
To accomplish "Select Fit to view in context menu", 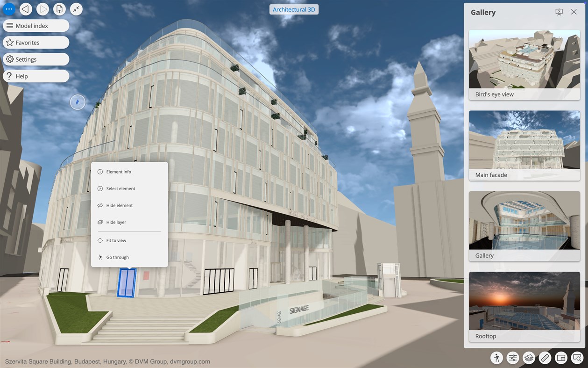I will [x=116, y=240].
